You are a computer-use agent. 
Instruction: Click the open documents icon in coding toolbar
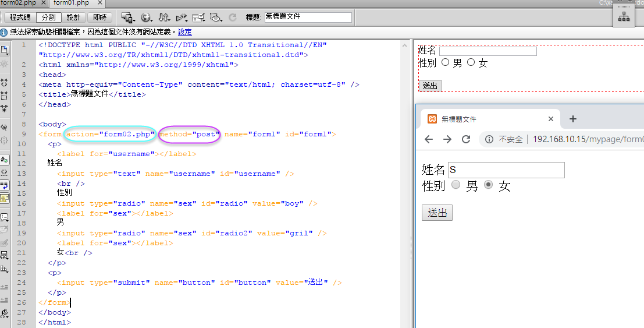point(5,50)
